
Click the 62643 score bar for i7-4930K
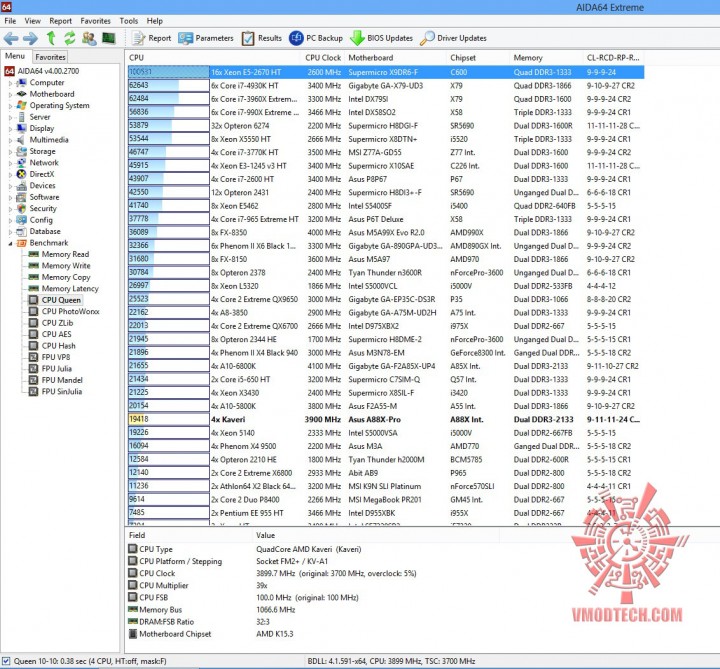(169, 85)
